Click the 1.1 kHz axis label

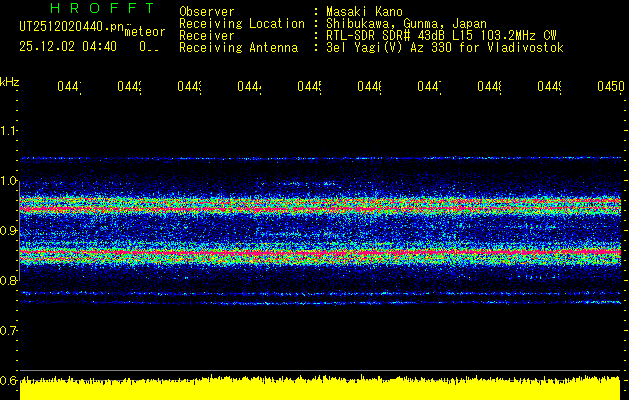tap(8, 130)
